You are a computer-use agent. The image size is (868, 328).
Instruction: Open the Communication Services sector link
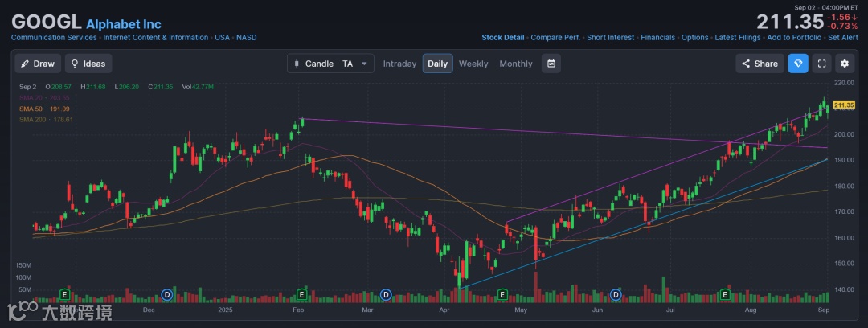pyautogui.click(x=54, y=38)
